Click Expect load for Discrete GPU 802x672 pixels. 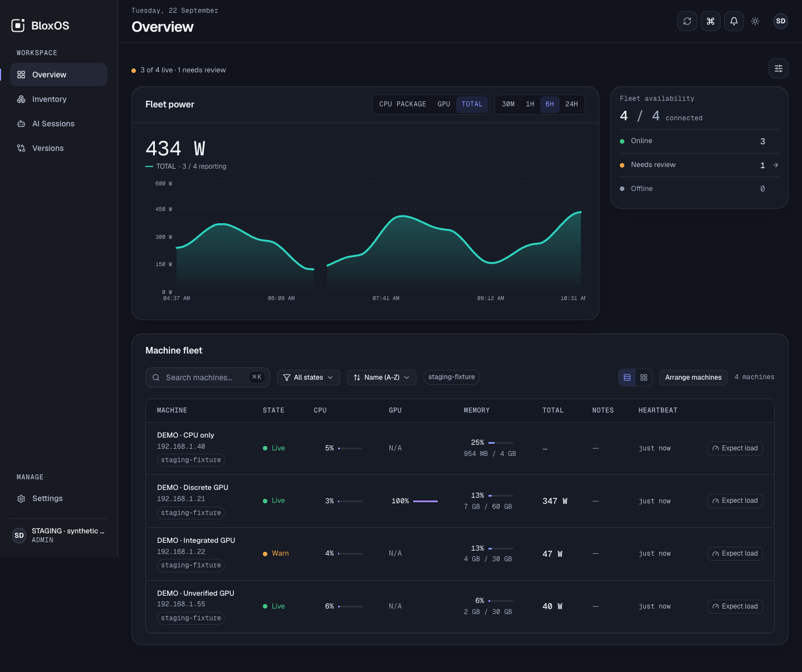[735, 501]
